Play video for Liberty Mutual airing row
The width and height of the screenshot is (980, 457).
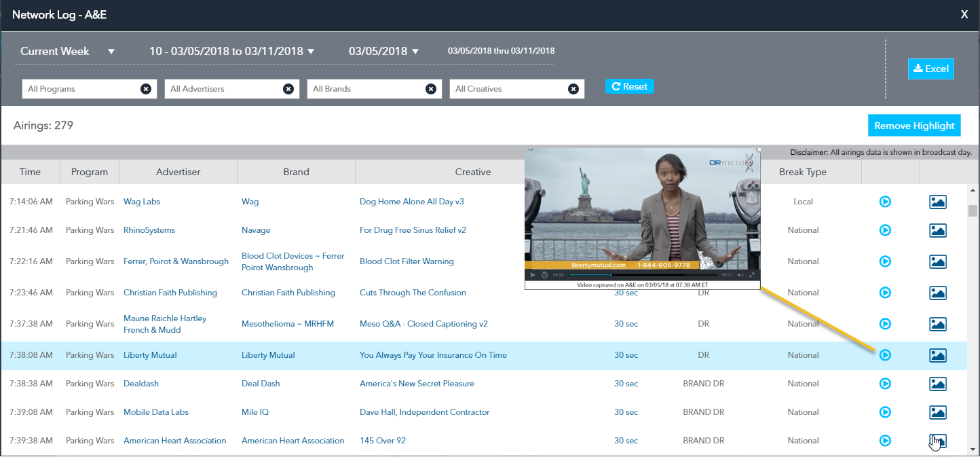[x=885, y=355]
